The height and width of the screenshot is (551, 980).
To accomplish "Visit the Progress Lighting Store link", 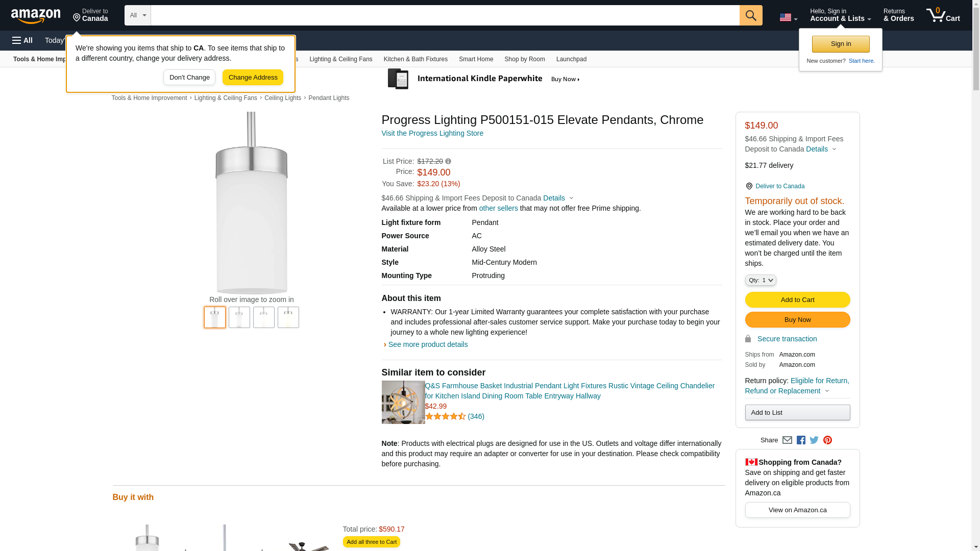I will click(432, 133).
